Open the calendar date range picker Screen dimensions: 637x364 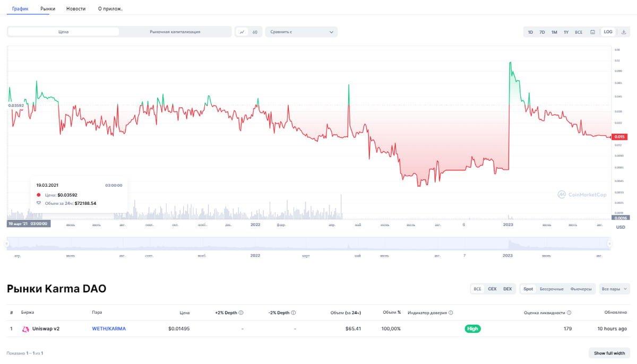[593, 32]
